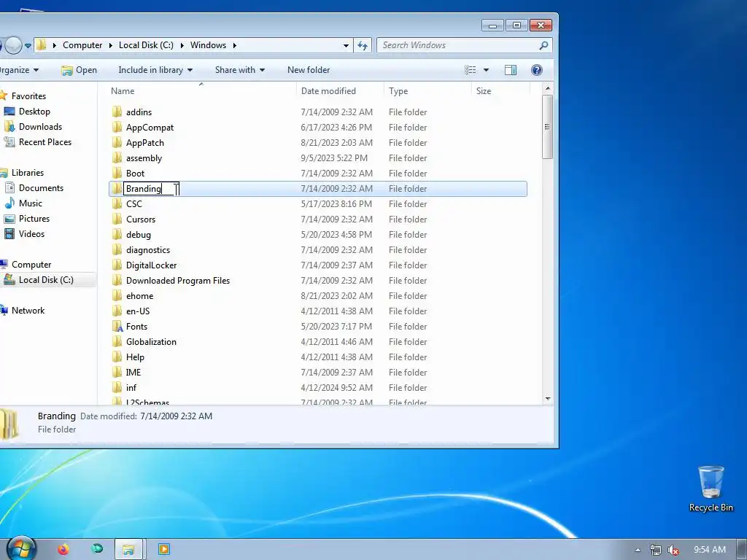This screenshot has width=747, height=560.
Task: Click the Windows Explorer taskbar icon
Action: pos(128,549)
